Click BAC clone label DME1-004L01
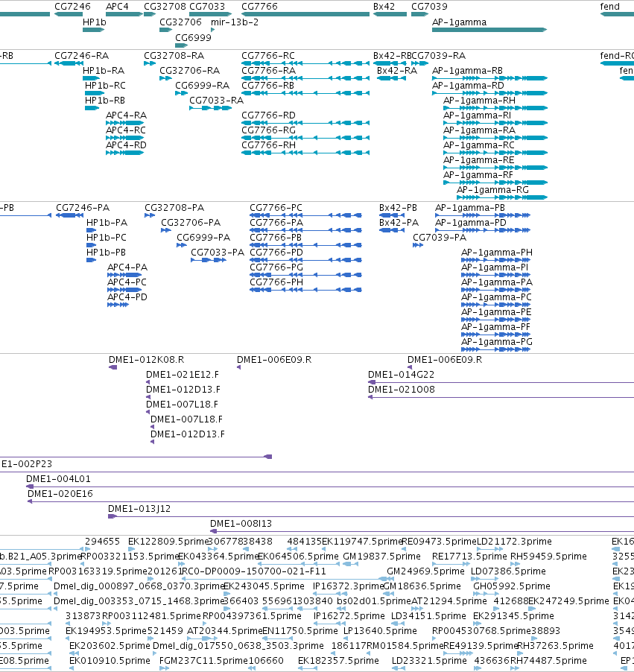 (58, 479)
